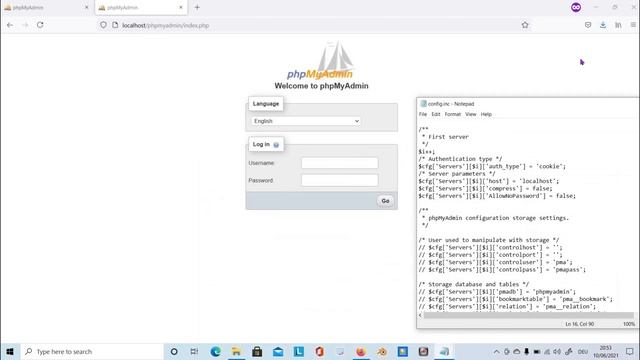Open Notepad's File menu

click(423, 114)
